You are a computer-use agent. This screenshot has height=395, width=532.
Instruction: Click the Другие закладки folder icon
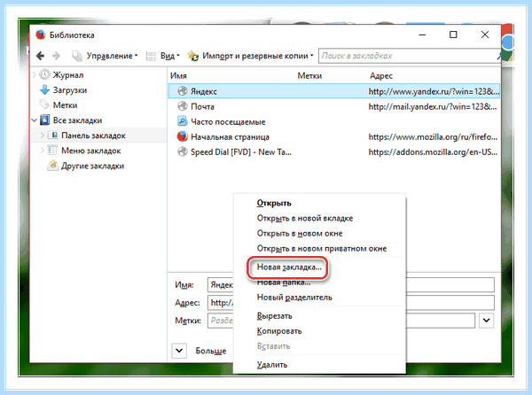tap(52, 166)
